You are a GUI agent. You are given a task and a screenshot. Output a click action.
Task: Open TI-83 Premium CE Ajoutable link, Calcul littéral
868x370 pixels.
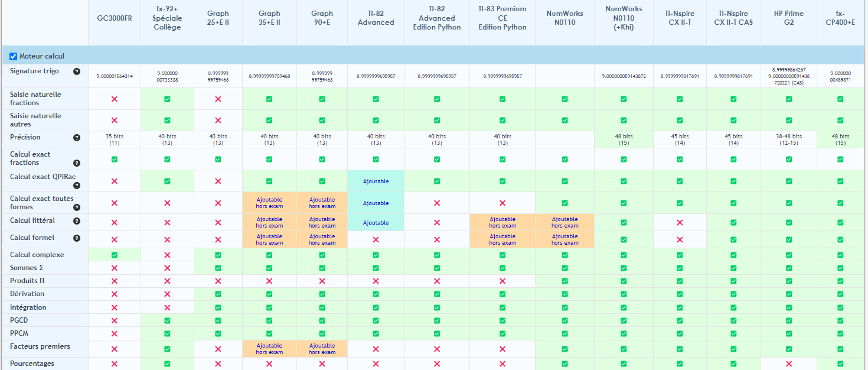click(502, 222)
